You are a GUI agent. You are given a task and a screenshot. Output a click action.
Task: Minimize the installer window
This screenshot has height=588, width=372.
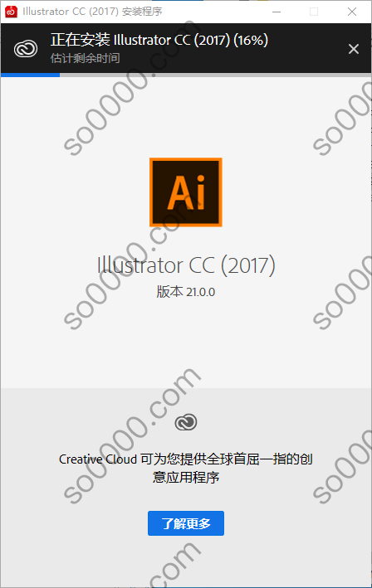[x=277, y=12]
